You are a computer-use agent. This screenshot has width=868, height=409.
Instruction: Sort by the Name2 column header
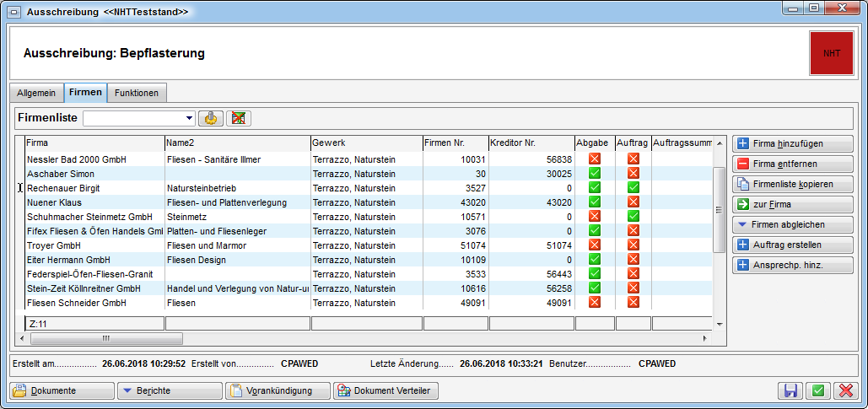[238, 143]
